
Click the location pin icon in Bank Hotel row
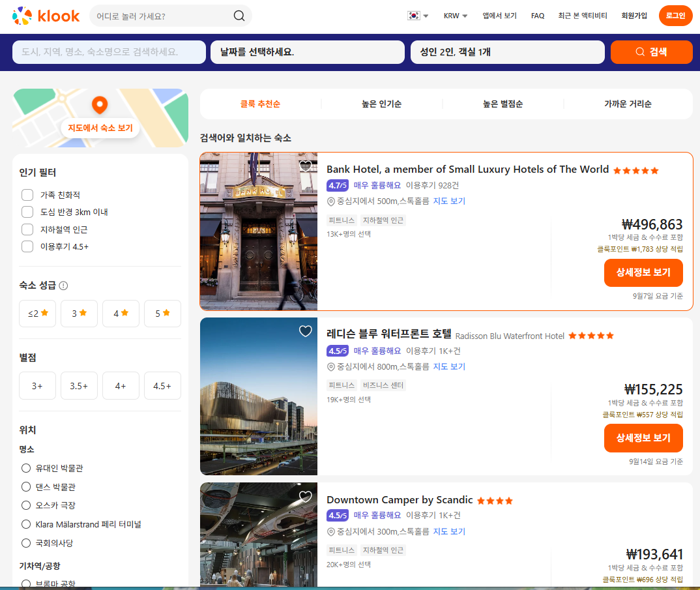(331, 201)
